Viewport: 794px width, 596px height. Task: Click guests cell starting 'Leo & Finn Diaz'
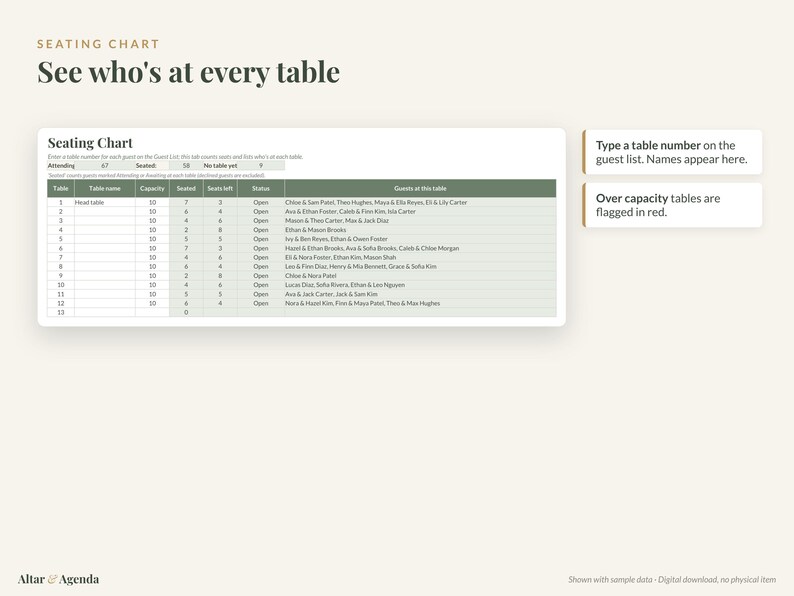click(x=420, y=266)
